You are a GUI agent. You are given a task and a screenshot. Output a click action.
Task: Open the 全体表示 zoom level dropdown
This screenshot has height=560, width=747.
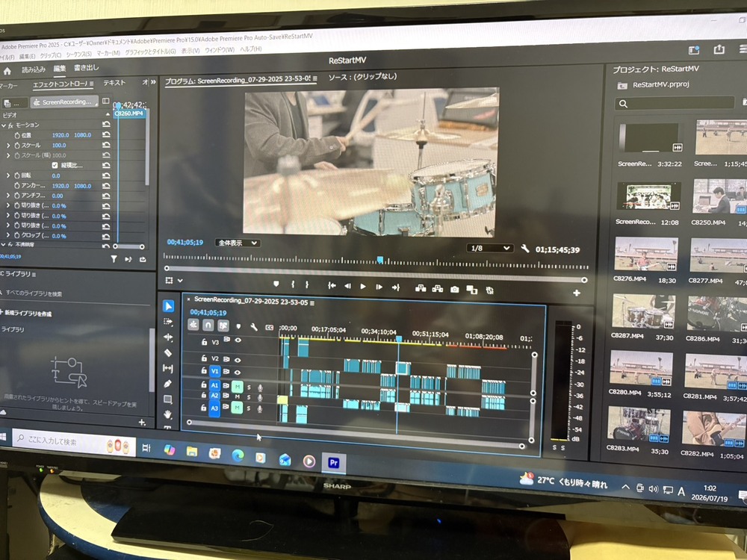click(238, 243)
